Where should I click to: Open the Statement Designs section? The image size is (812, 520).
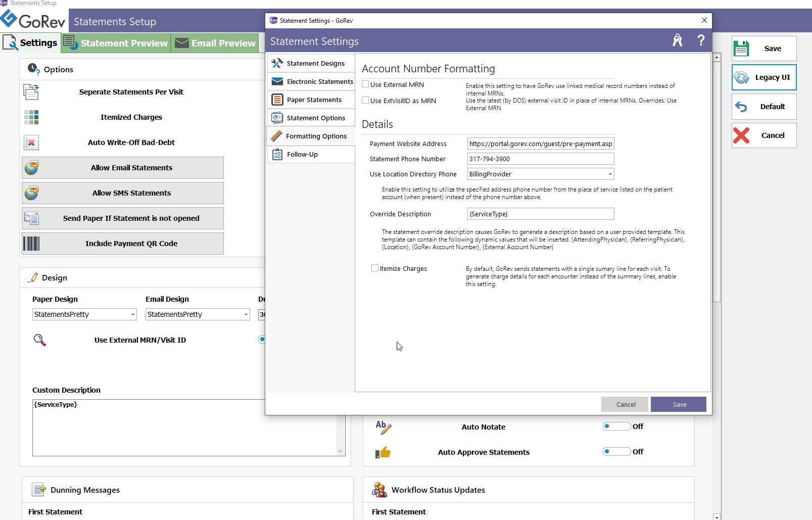[311, 63]
